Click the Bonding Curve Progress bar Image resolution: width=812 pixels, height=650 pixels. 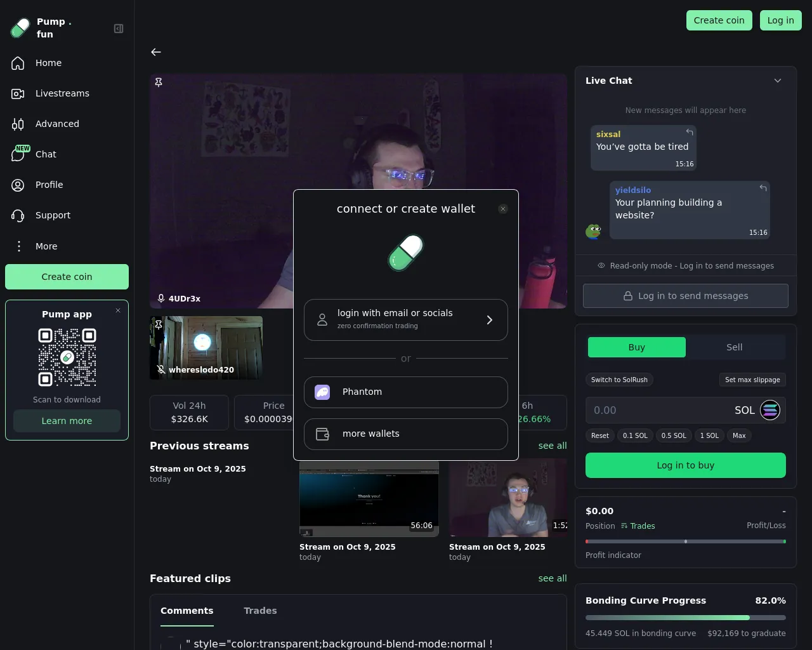coord(686,618)
